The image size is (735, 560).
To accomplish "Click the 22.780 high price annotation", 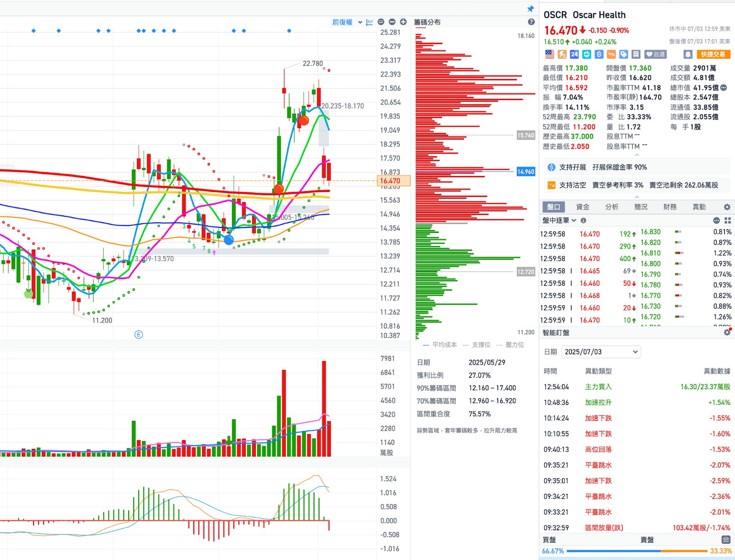I will coord(313,63).
